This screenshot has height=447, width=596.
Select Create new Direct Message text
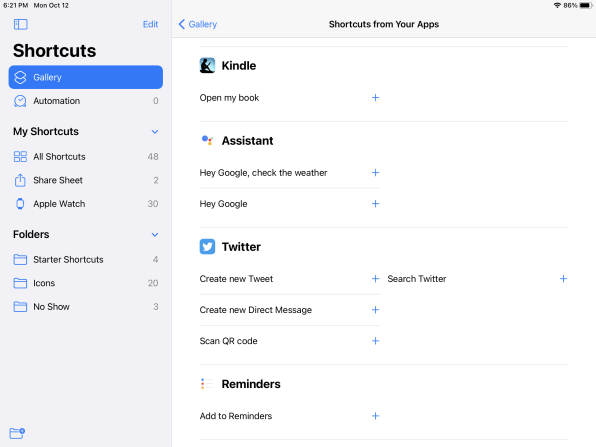click(255, 310)
